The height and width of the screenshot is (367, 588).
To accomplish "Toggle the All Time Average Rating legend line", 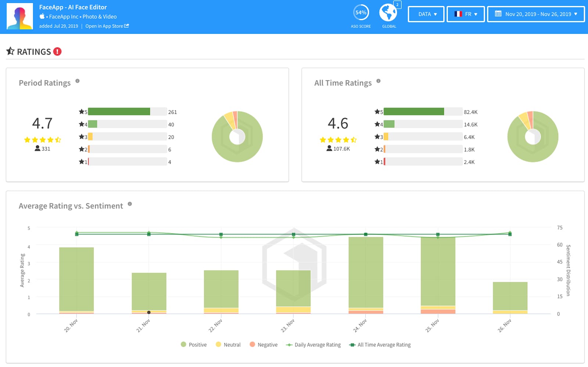I will pos(380,345).
